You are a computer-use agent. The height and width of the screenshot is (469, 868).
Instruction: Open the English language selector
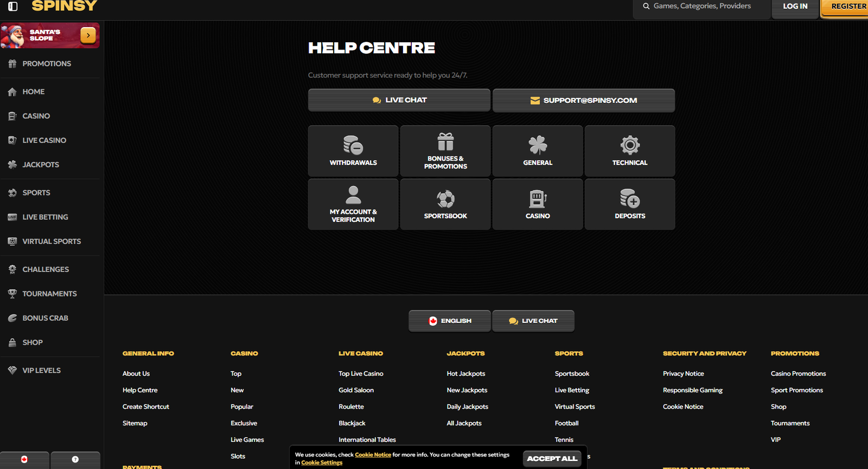pyautogui.click(x=450, y=321)
